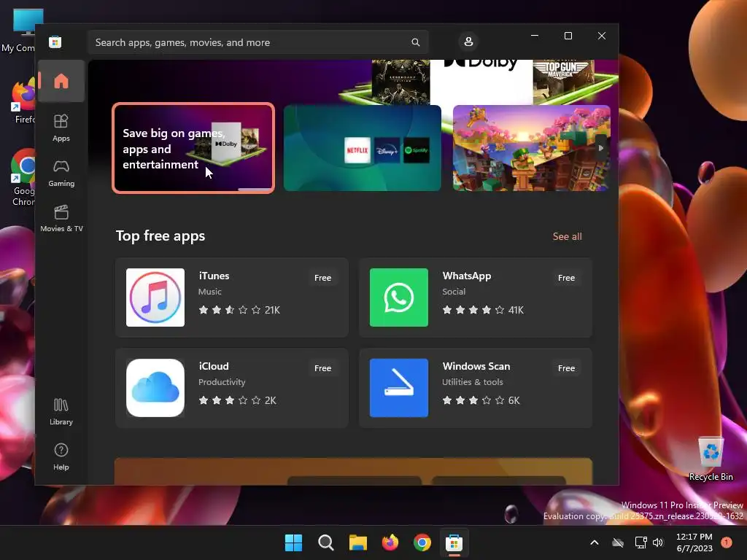Open the Top Gun Maverick poster
The height and width of the screenshot is (560, 747).
(563, 80)
